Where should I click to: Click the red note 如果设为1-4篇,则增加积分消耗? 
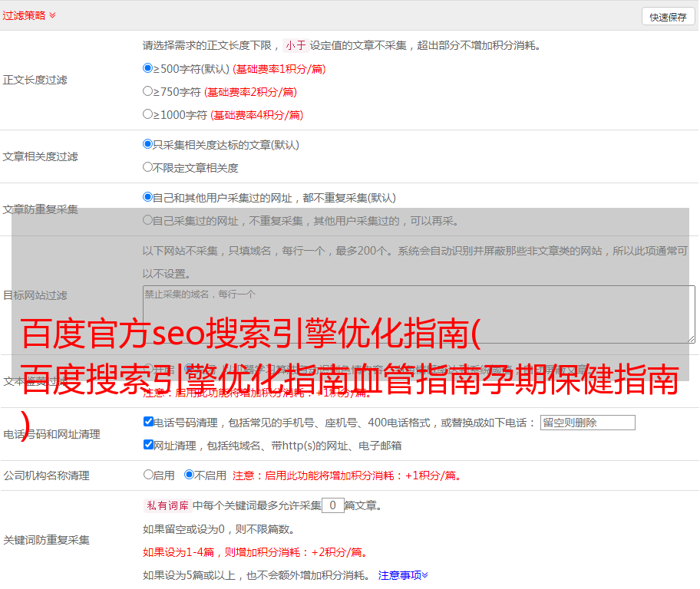pyautogui.click(x=255, y=552)
